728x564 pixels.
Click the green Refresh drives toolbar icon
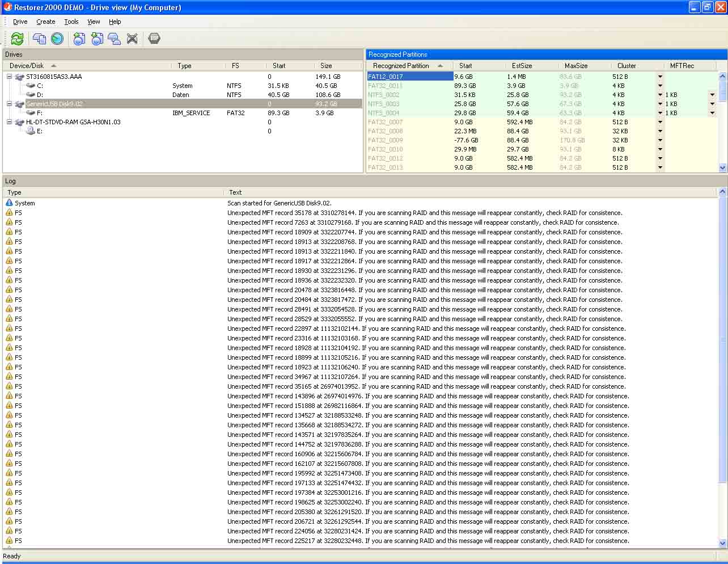[17, 39]
